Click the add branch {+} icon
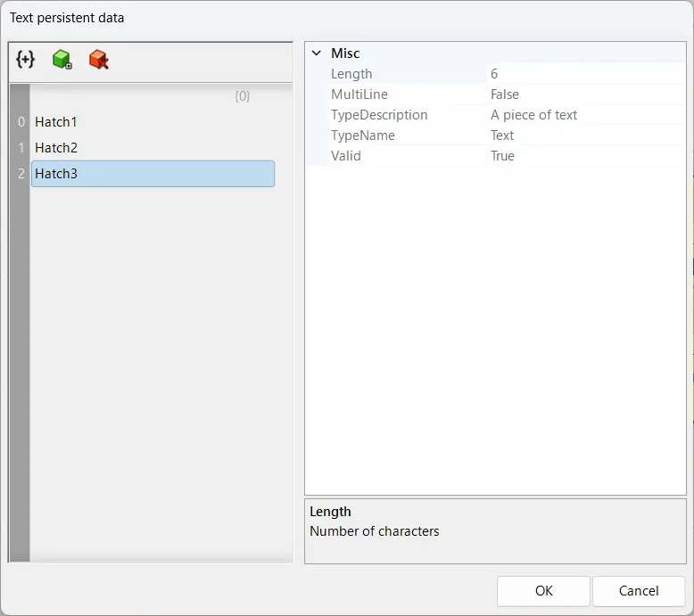This screenshot has width=694, height=616. [x=25, y=60]
